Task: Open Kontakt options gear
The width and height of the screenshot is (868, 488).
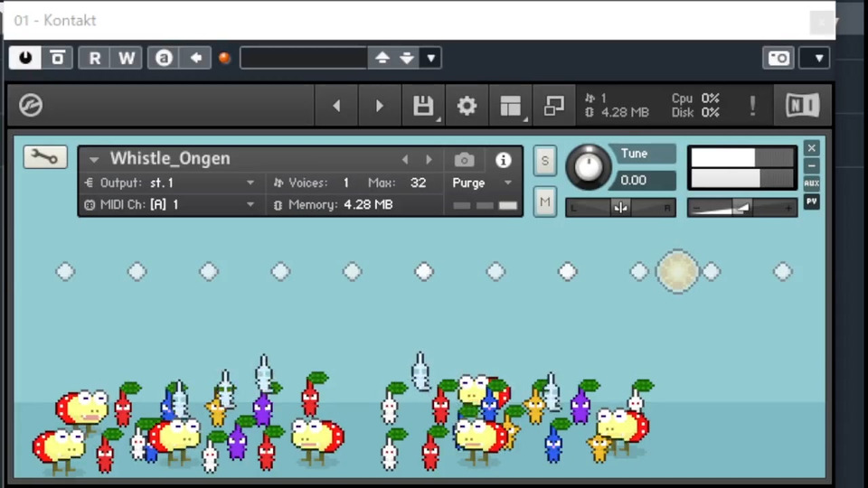Action: (x=467, y=105)
